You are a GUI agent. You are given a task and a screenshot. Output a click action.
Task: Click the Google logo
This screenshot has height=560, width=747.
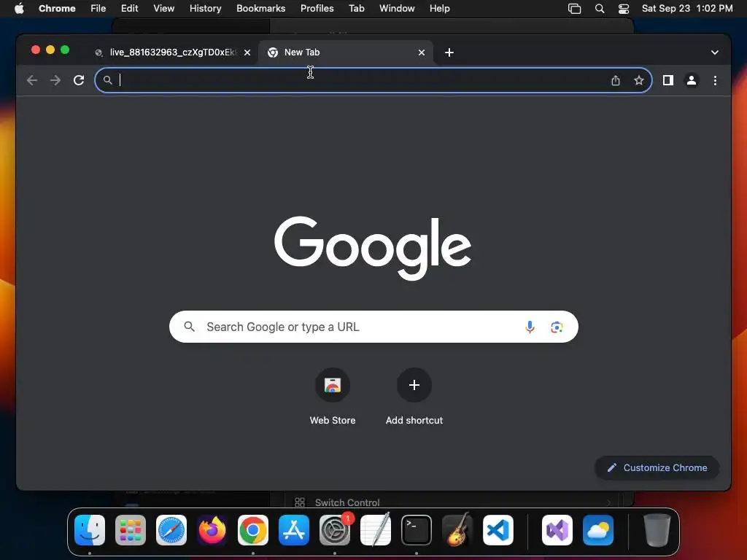373,248
